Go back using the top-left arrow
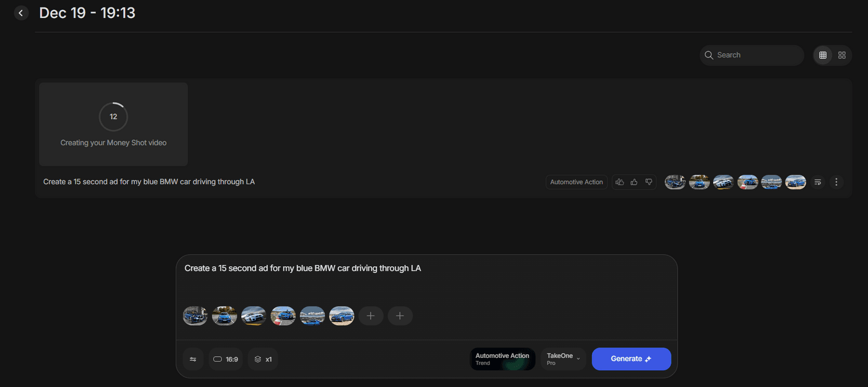The image size is (868, 387). (x=21, y=13)
